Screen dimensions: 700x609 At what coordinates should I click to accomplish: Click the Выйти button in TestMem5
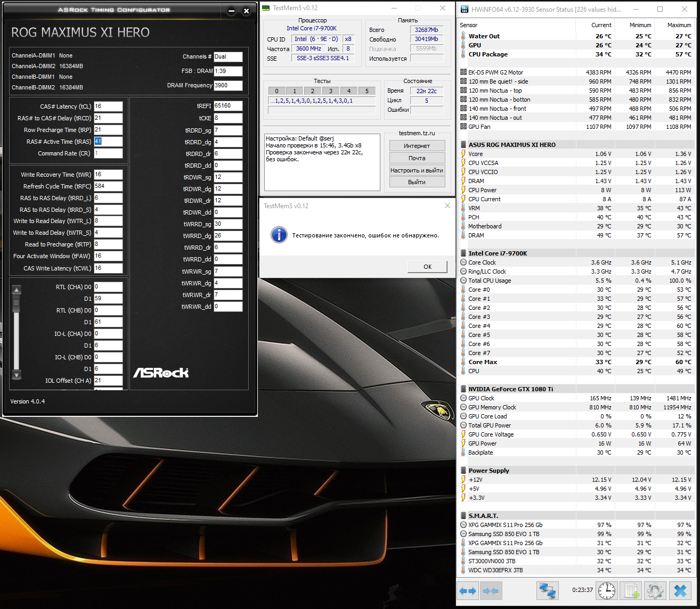click(417, 182)
